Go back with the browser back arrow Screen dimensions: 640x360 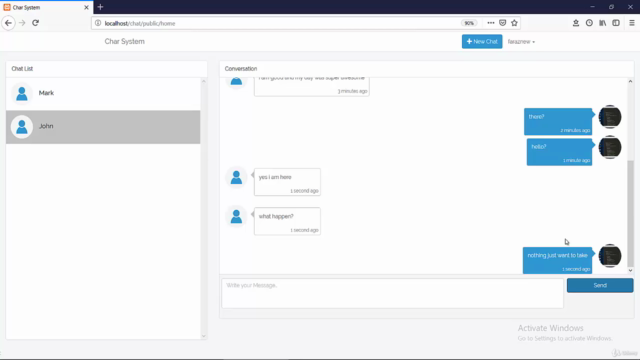click(8, 23)
